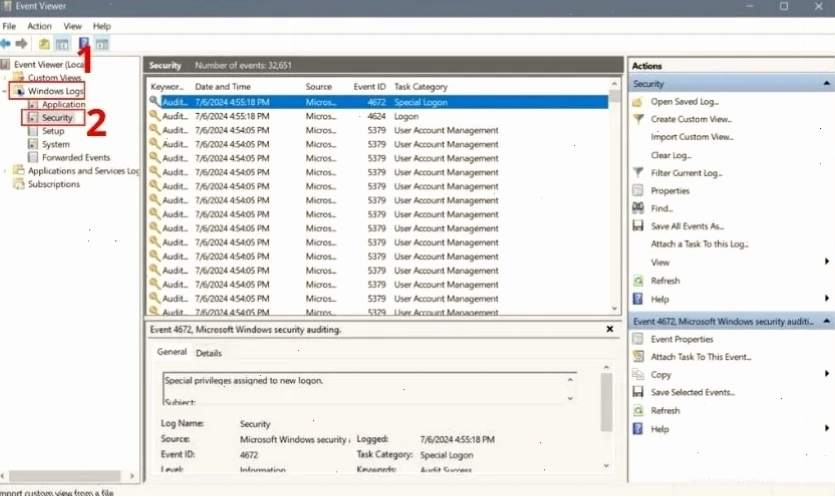Click Import Custom View action
This screenshot has width=835, height=497.
(692, 137)
